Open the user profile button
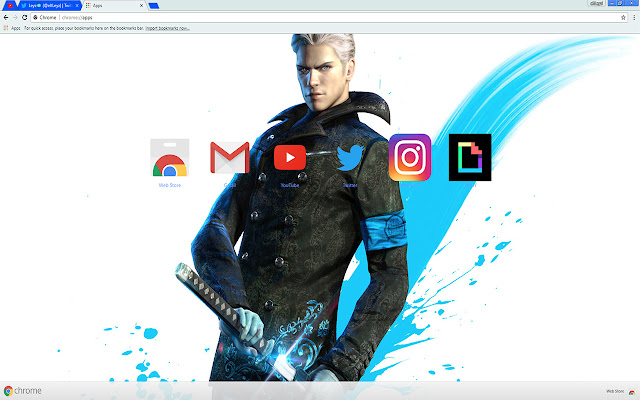Viewport: 640px width, 400px height. pos(596,3)
